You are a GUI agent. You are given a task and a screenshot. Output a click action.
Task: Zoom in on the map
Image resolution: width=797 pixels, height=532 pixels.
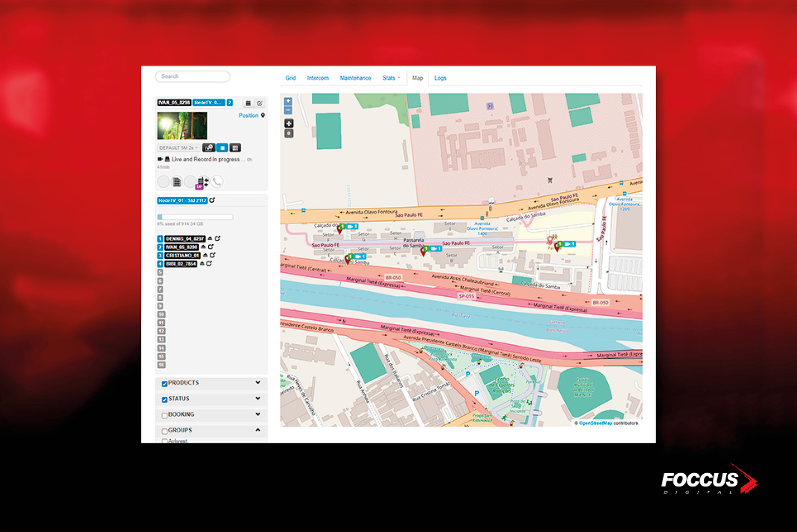[x=288, y=101]
